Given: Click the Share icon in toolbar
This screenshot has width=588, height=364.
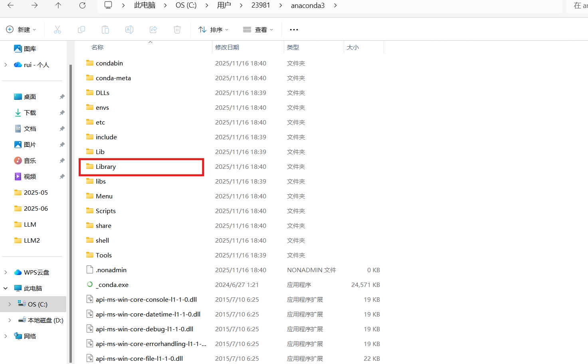Looking at the screenshot, I should point(153,30).
